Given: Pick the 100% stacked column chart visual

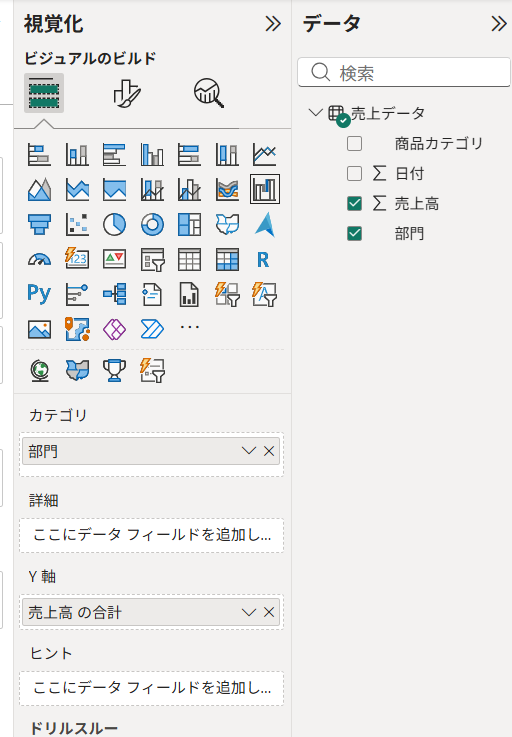Looking at the screenshot, I should pos(227,154).
